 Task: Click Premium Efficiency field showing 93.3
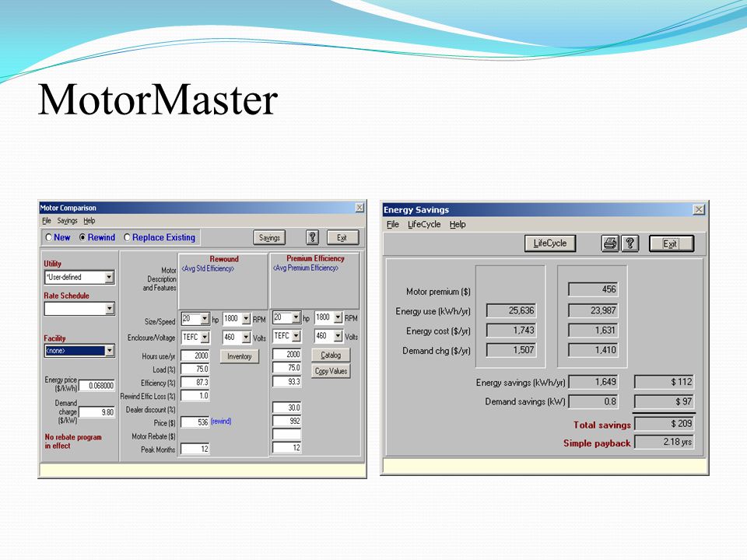click(287, 381)
